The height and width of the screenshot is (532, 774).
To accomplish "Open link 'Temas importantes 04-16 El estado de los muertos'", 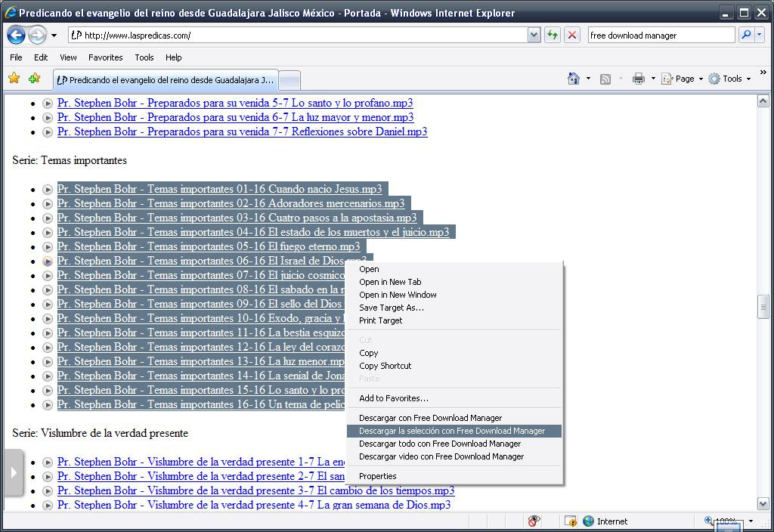I will click(x=253, y=231).
